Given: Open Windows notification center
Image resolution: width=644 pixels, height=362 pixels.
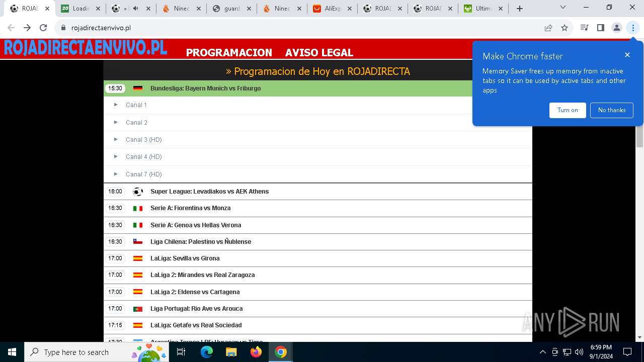Looking at the screenshot, I should [627, 352].
